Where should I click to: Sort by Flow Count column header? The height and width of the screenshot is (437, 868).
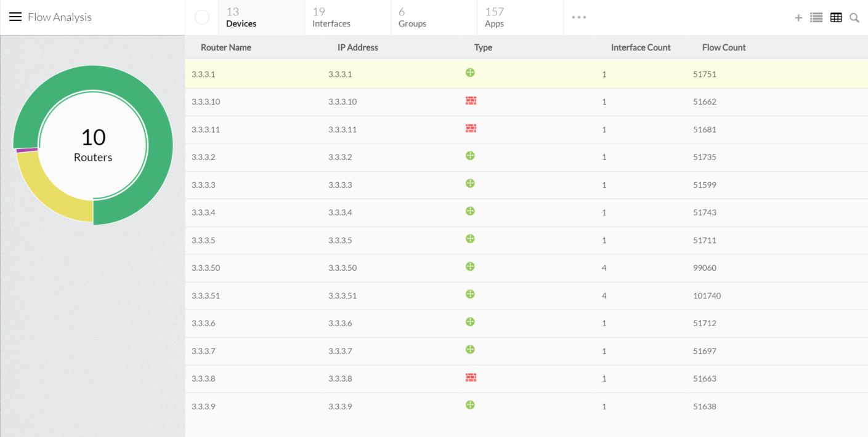point(724,47)
